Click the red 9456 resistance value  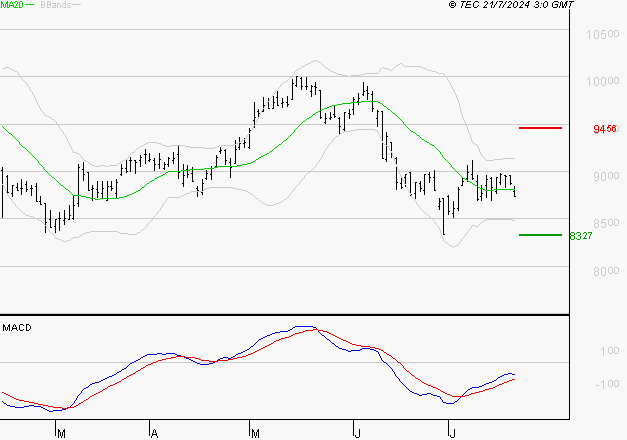(x=605, y=129)
